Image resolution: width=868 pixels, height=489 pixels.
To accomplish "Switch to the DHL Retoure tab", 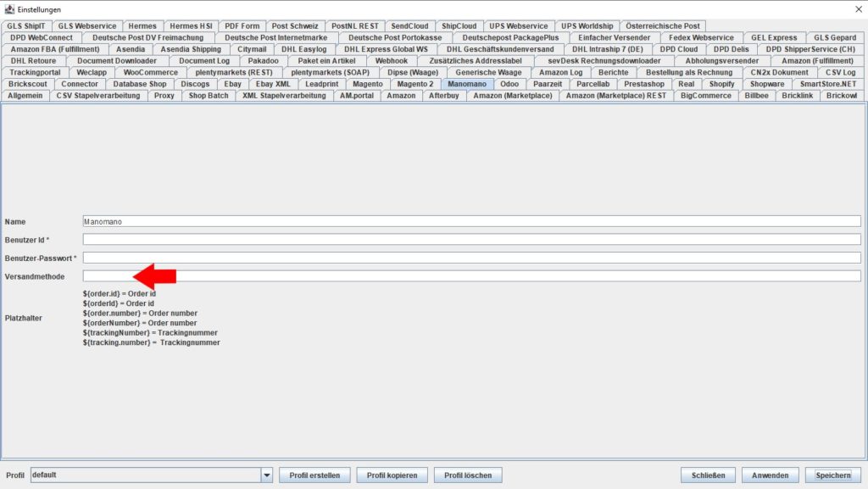I will pyautogui.click(x=33, y=61).
